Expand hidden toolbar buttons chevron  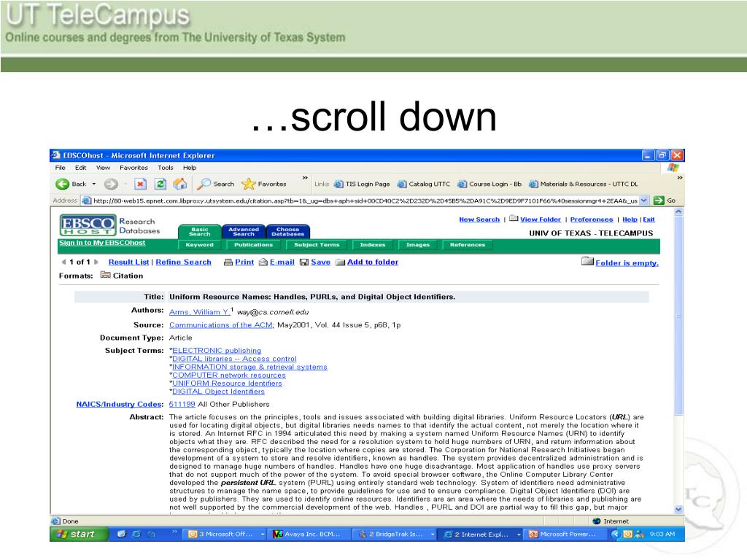(x=305, y=178)
